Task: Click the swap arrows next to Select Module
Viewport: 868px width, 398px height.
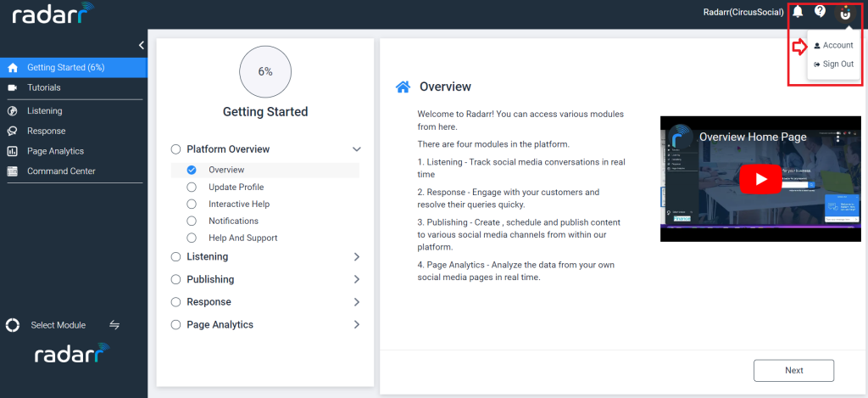Action: click(x=114, y=325)
